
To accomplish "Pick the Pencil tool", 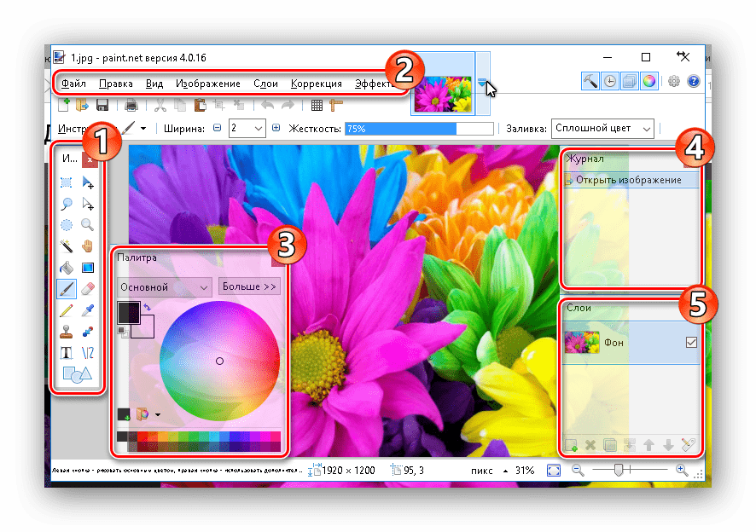I will 67,310.
